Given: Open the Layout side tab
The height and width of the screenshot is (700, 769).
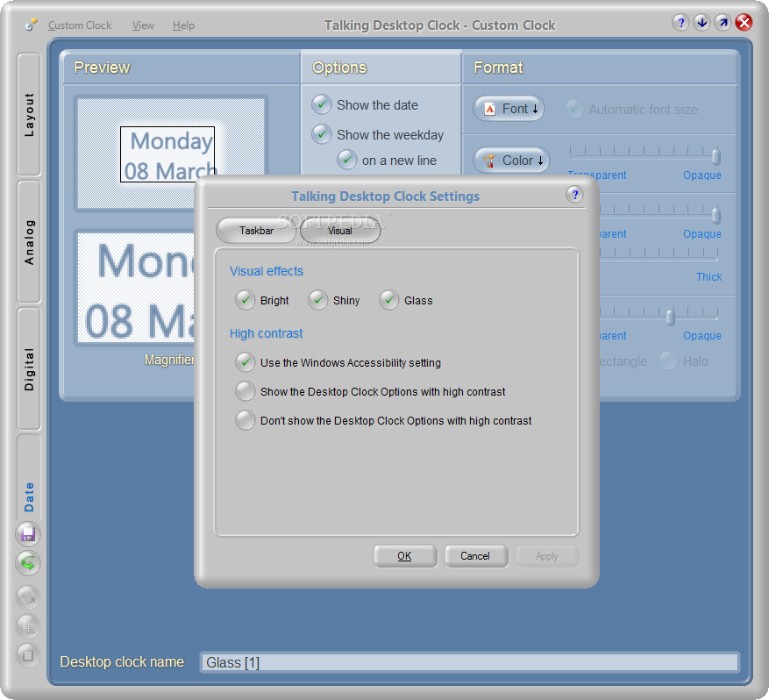Looking at the screenshot, I should [29, 115].
